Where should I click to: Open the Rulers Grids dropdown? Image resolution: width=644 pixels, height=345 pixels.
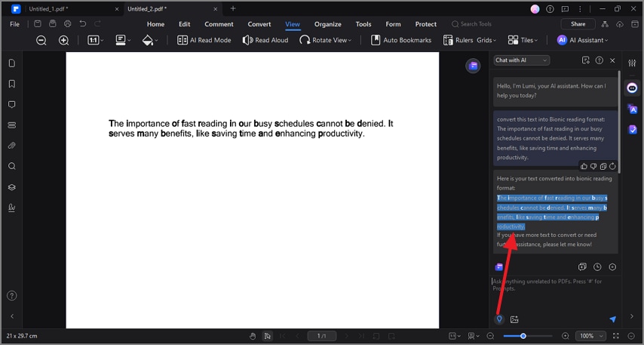(470, 40)
